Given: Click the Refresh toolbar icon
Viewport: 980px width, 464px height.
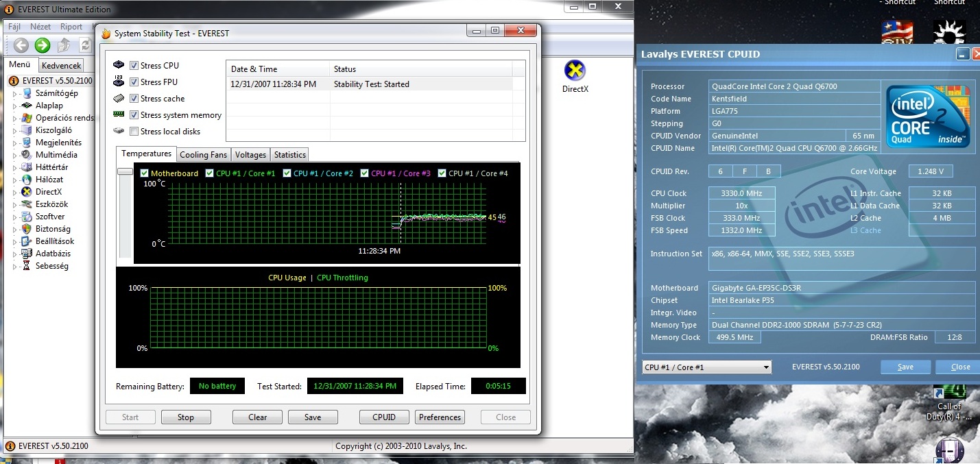Looking at the screenshot, I should [85, 45].
